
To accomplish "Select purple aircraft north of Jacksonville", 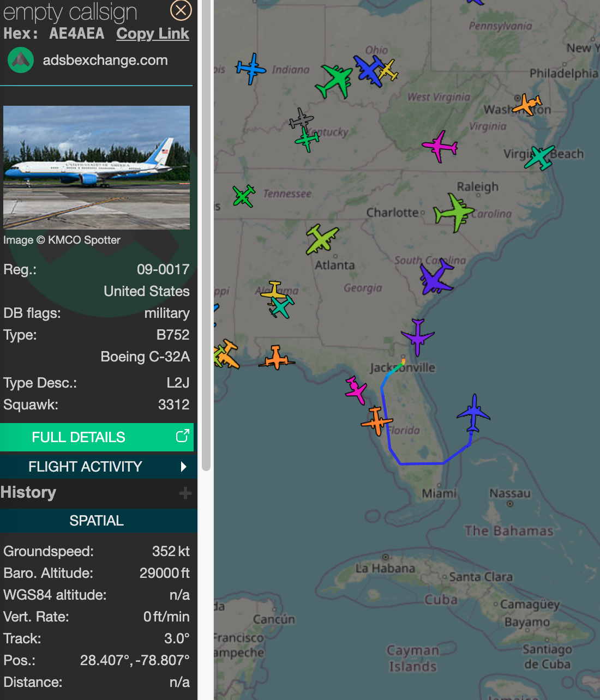I will tap(418, 337).
